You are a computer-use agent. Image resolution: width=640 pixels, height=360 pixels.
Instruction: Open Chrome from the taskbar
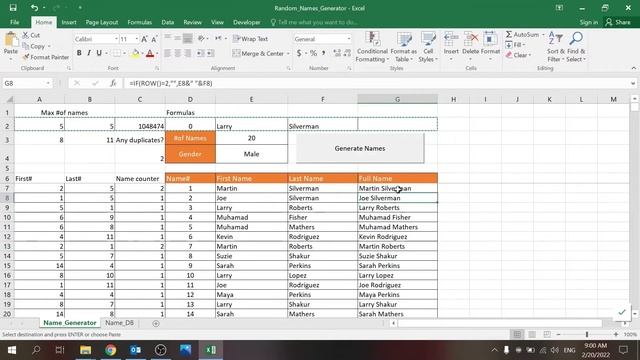(x=110, y=350)
